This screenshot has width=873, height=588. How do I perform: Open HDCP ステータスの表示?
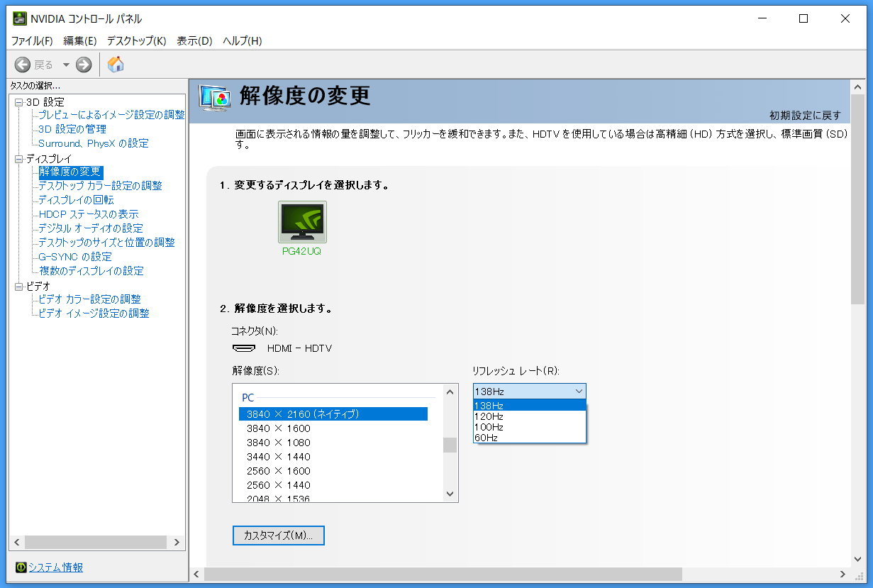pos(89,214)
